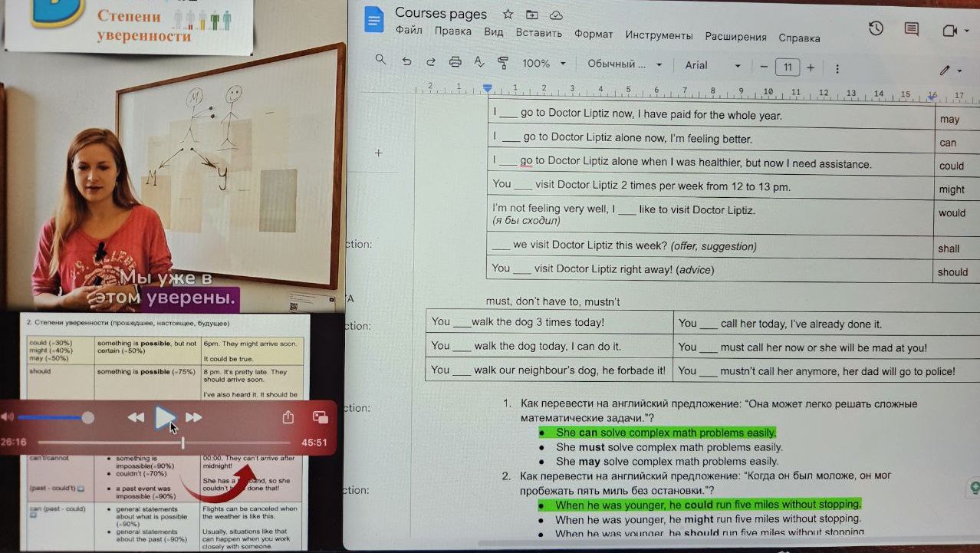Click the undo arrow in Docs toolbar
Screen dimensions: 980x553
pyautogui.click(x=406, y=62)
